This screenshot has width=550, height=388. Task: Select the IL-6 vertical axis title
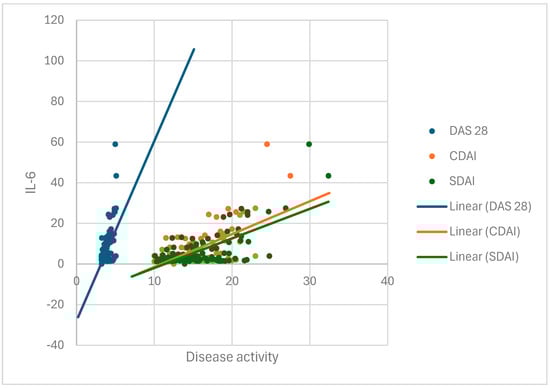[x=31, y=182]
